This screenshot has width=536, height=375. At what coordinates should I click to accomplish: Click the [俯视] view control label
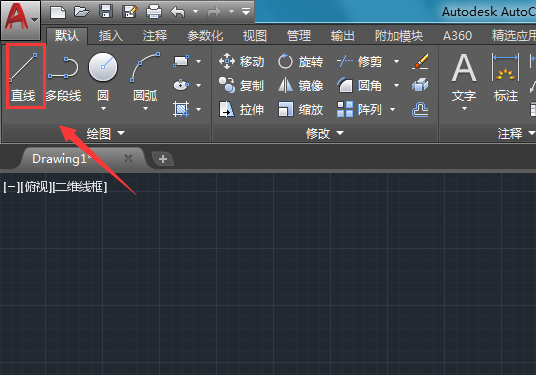tap(37, 187)
